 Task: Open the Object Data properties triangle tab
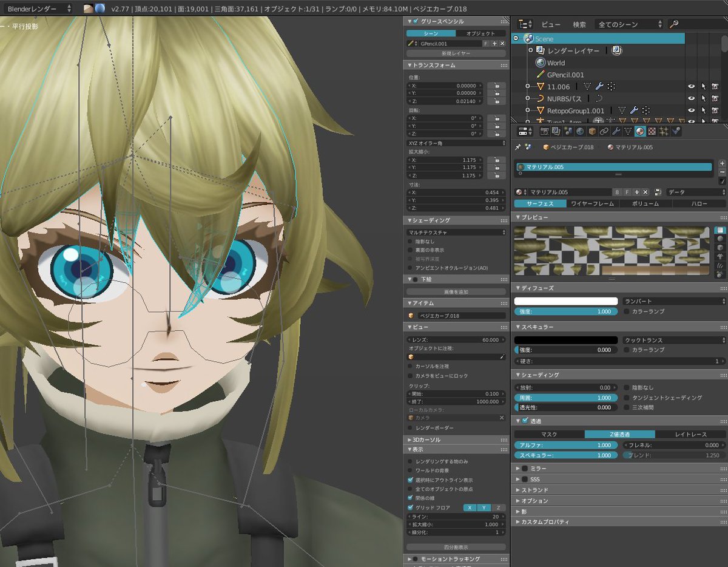point(627,131)
